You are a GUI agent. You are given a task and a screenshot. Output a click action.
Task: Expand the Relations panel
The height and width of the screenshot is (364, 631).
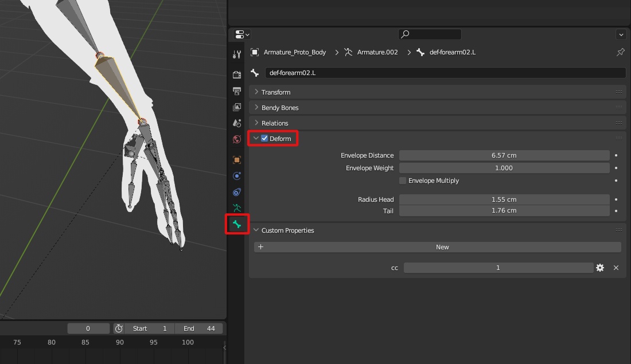tap(274, 123)
